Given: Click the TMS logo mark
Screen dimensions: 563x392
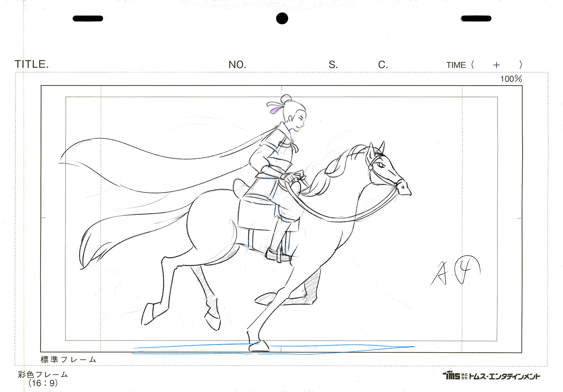Looking at the screenshot, I should [x=451, y=375].
